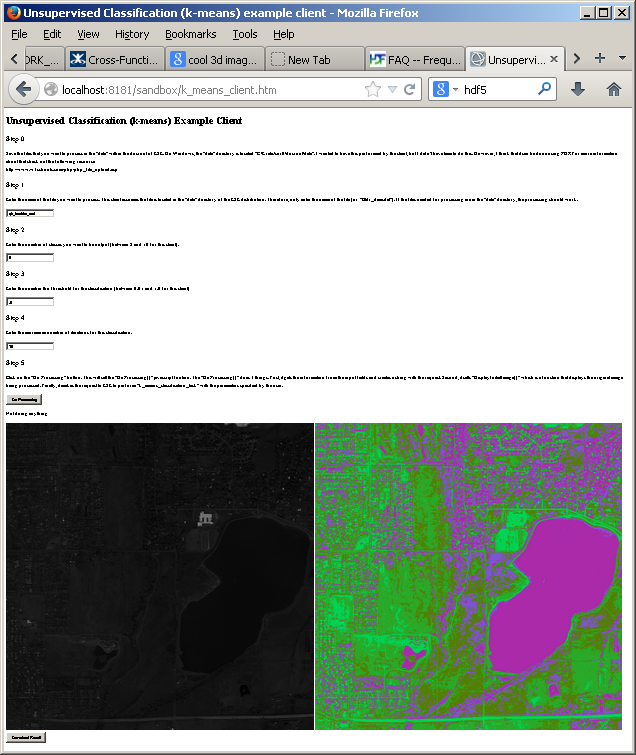Click the Step 4 iterations field
Viewport: 636px width, 755px height.
tap(30, 346)
